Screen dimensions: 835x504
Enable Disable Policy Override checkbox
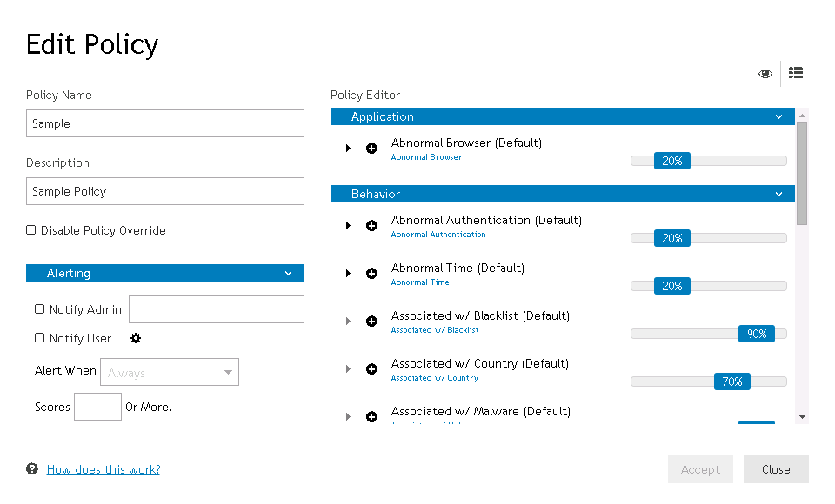point(31,230)
